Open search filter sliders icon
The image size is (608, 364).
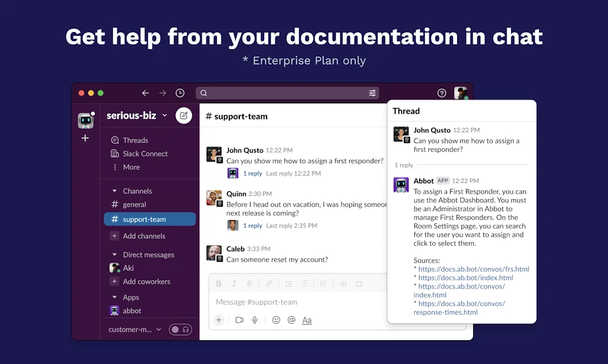(x=372, y=93)
